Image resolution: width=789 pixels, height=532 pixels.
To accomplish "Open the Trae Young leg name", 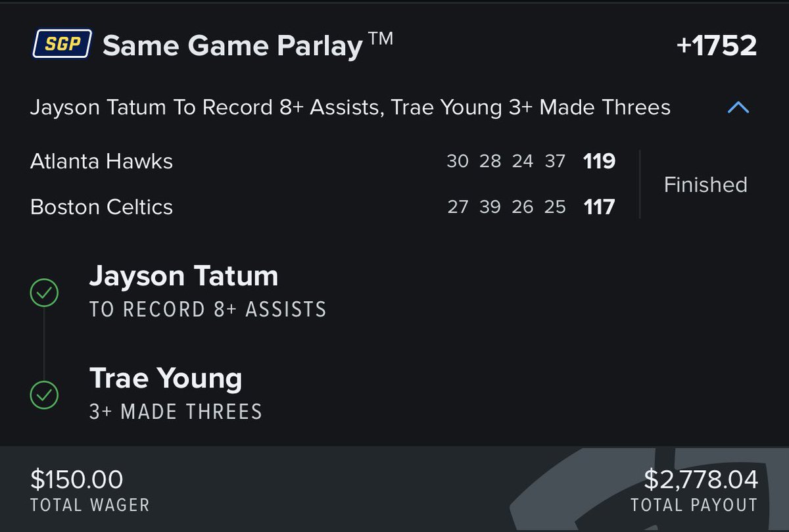I will coord(166,379).
